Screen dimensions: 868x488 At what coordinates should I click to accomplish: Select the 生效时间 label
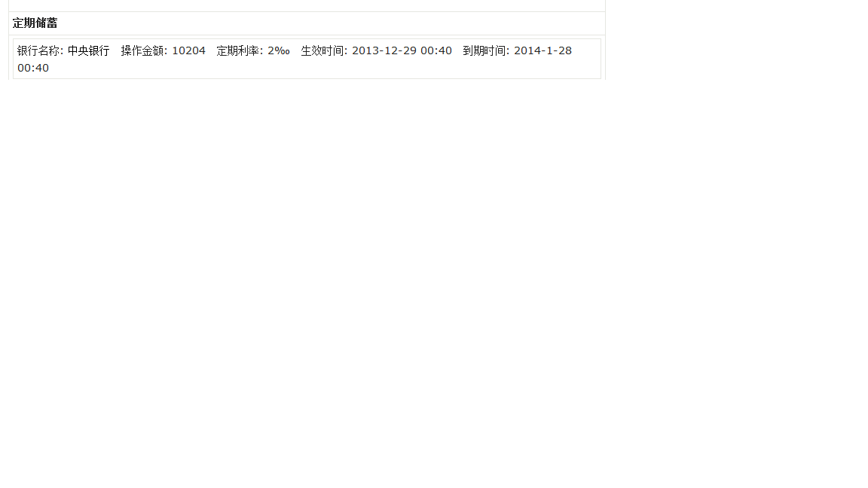click(x=324, y=51)
